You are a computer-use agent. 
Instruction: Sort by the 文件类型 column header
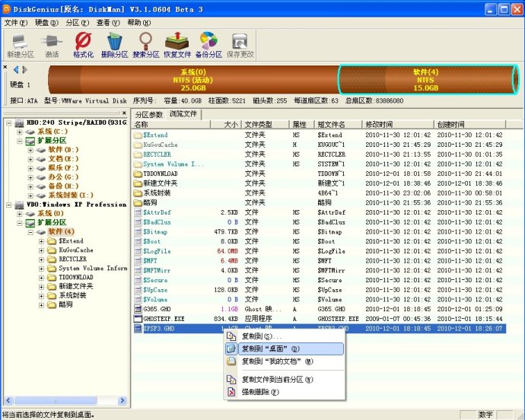click(x=266, y=125)
